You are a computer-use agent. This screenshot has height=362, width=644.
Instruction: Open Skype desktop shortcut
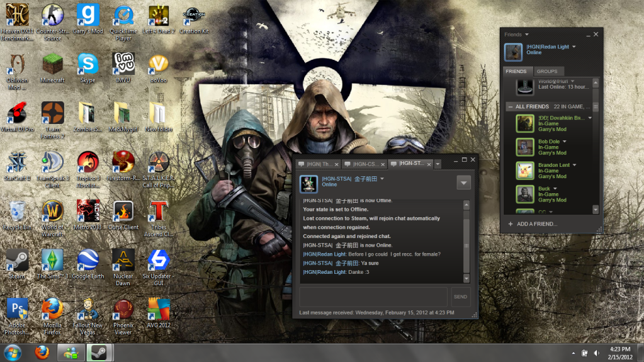88,68
